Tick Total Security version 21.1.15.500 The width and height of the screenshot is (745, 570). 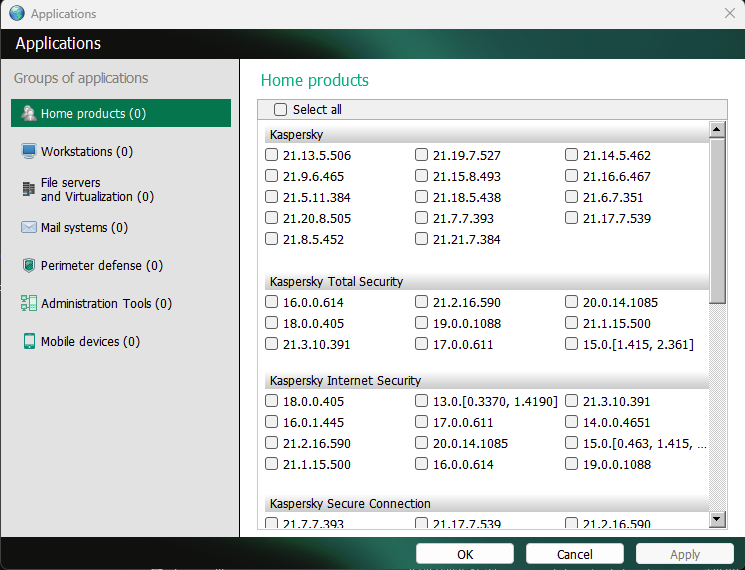pyautogui.click(x=572, y=322)
